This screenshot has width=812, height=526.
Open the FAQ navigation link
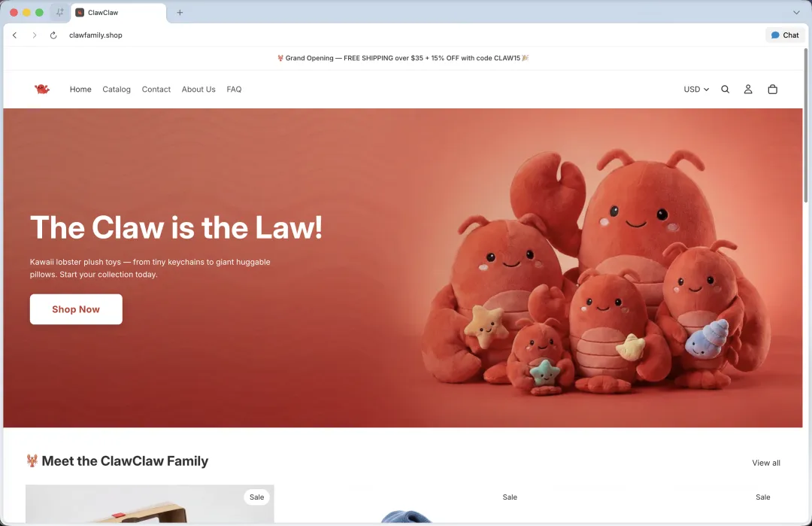pos(234,89)
